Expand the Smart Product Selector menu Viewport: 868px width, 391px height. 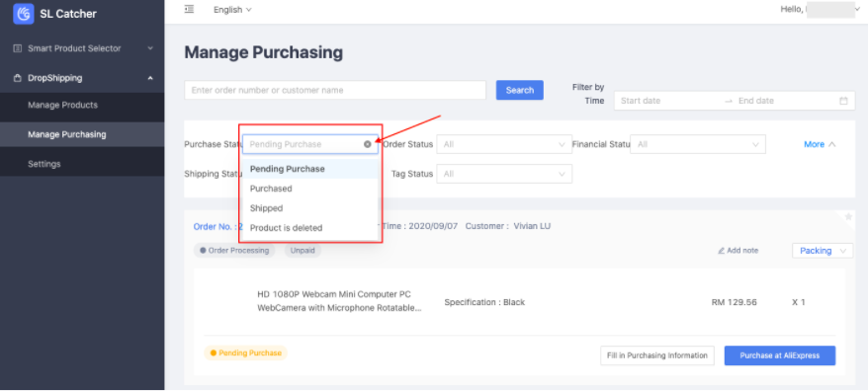(x=82, y=48)
